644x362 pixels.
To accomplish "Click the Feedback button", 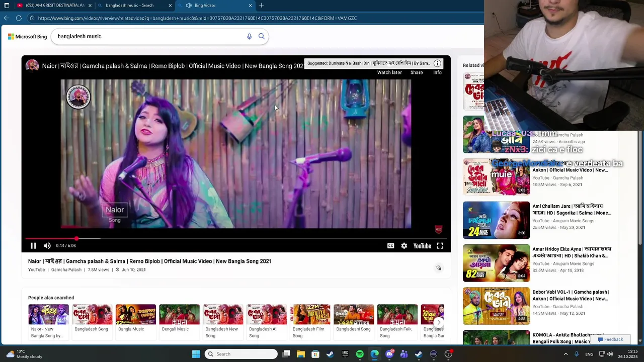I will pyautogui.click(x=610, y=339).
